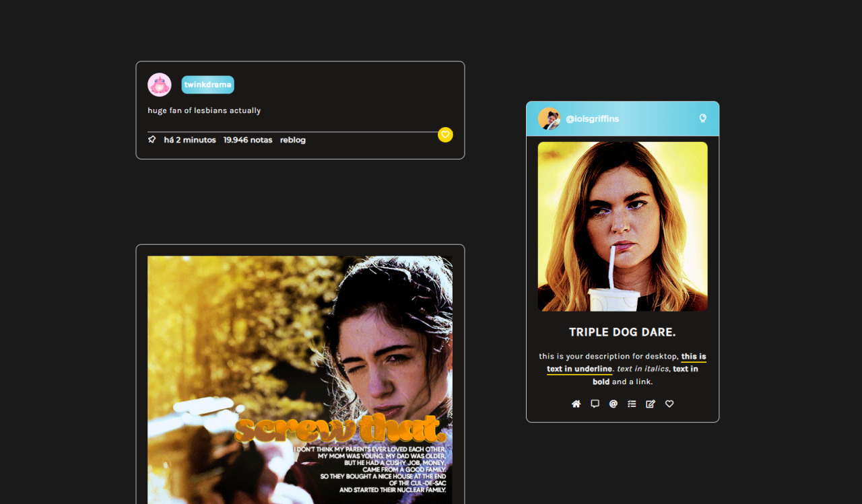Viewport: 862px width, 504px height.
Task: Like the post with yellow heart button
Action: (x=445, y=135)
